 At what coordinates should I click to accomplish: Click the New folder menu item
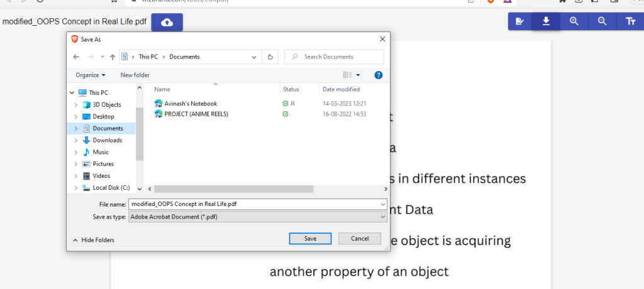coord(135,75)
